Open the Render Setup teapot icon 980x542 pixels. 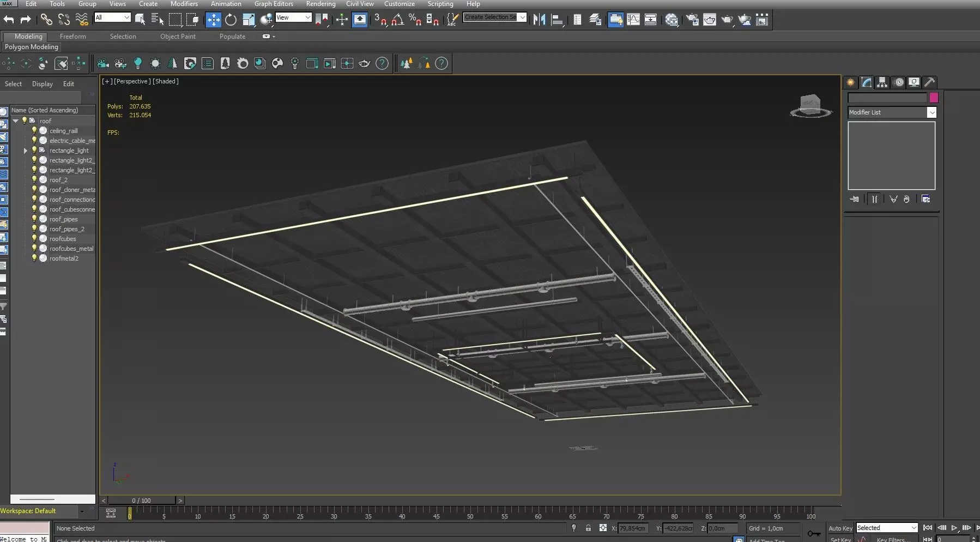692,20
